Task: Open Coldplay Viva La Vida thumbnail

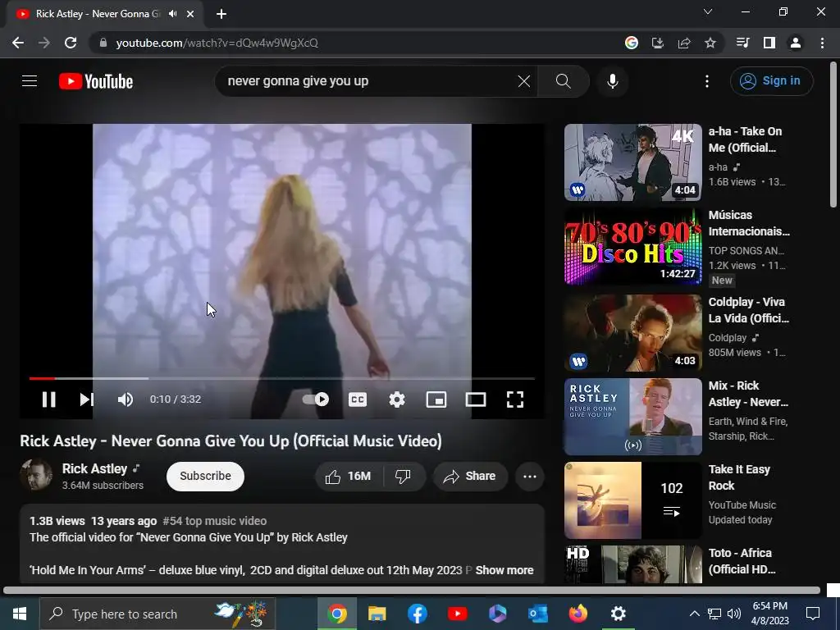Action: point(632,333)
